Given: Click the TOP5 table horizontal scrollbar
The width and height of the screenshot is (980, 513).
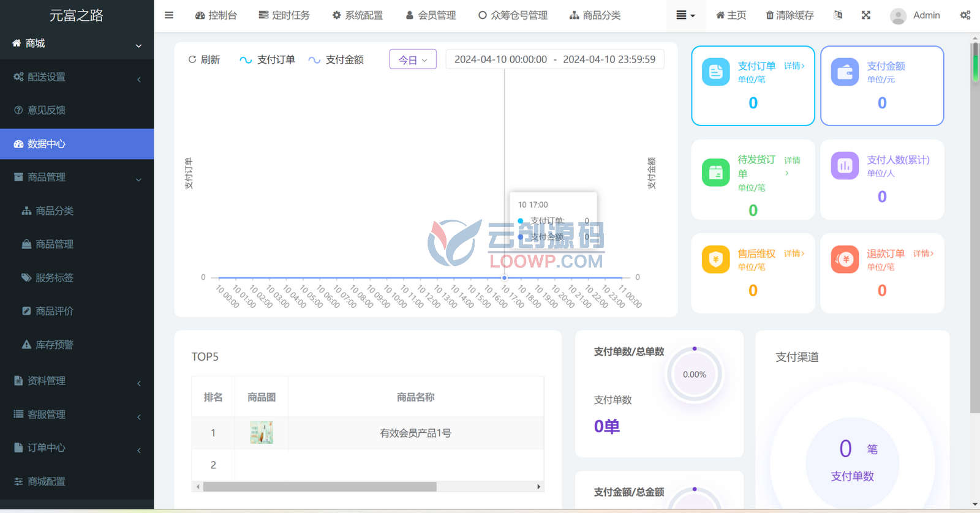Looking at the screenshot, I should [320, 487].
